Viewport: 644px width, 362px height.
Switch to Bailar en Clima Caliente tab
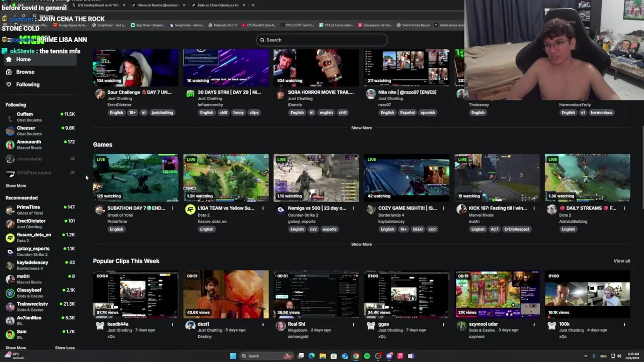pyautogui.click(x=217, y=5)
